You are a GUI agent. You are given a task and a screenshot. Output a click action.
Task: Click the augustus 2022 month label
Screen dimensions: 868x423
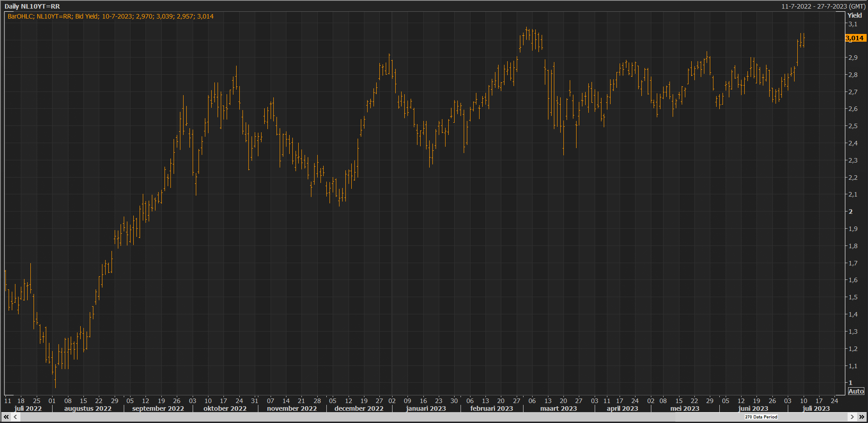tap(87, 409)
